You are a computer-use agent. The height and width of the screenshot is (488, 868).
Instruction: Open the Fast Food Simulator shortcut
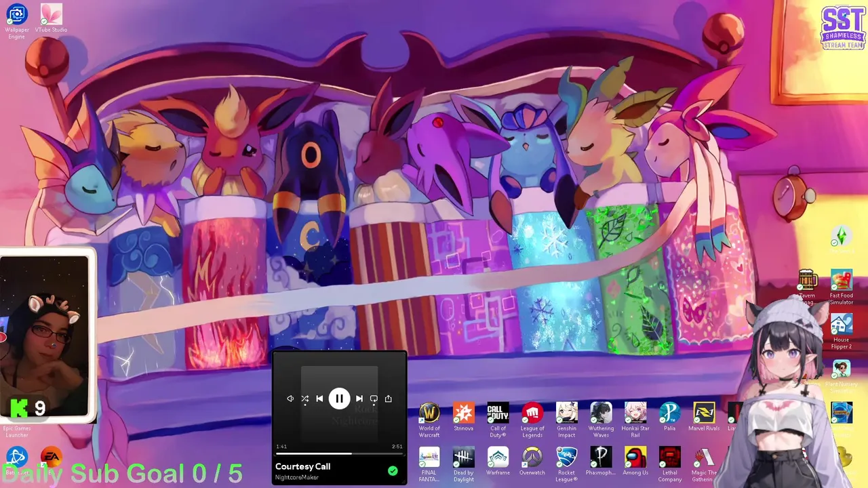click(842, 287)
